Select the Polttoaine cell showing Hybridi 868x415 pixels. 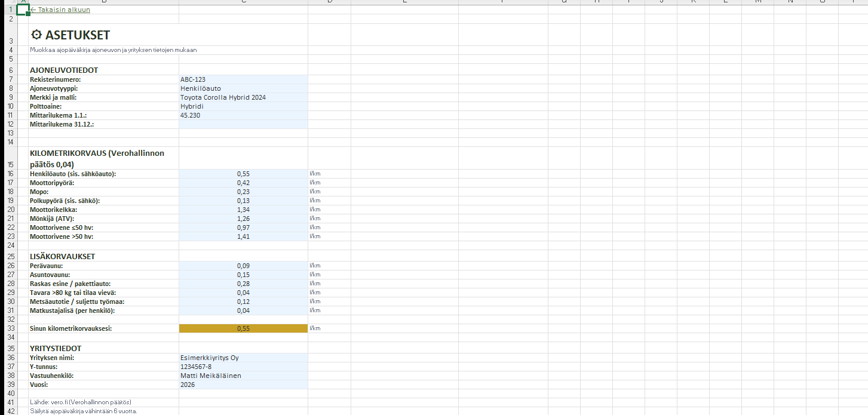[243, 106]
